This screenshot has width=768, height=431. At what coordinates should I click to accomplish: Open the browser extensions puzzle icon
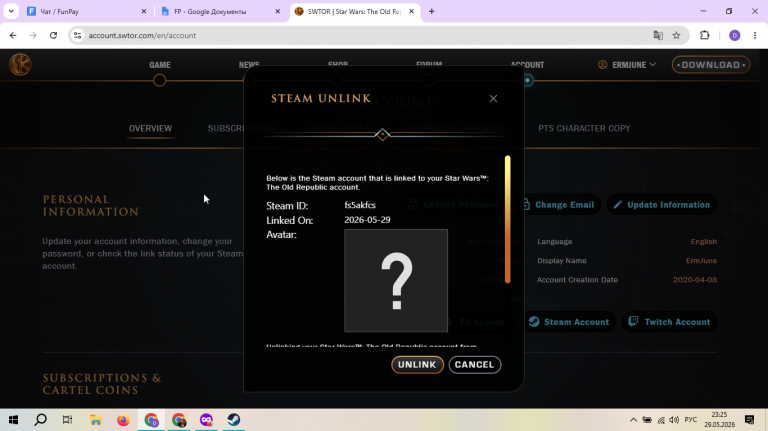pos(705,35)
